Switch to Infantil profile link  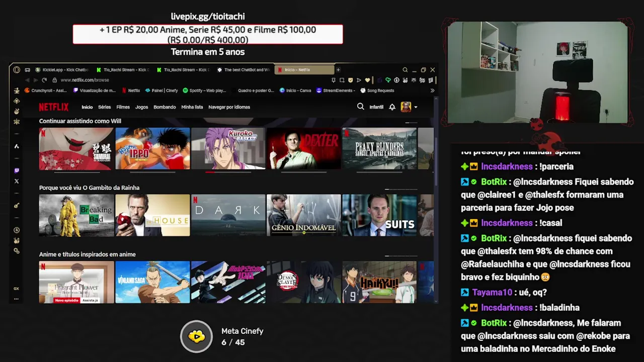376,107
